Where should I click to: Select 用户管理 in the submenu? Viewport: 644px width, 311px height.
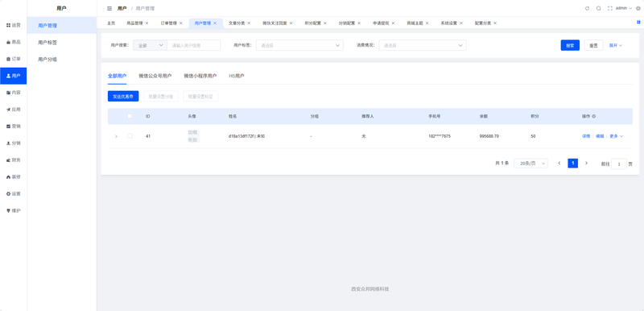coord(62,26)
